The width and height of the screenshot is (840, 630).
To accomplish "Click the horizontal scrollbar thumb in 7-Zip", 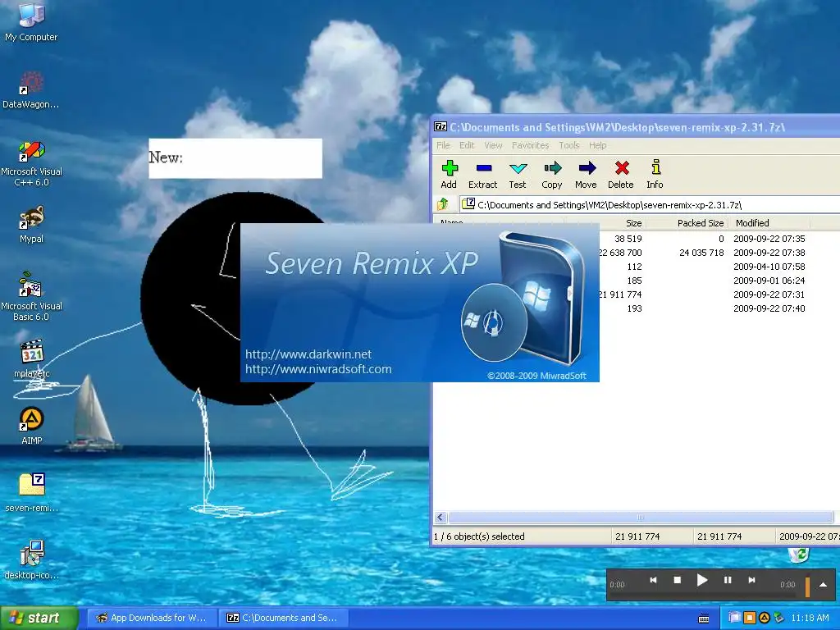I will tap(640, 517).
